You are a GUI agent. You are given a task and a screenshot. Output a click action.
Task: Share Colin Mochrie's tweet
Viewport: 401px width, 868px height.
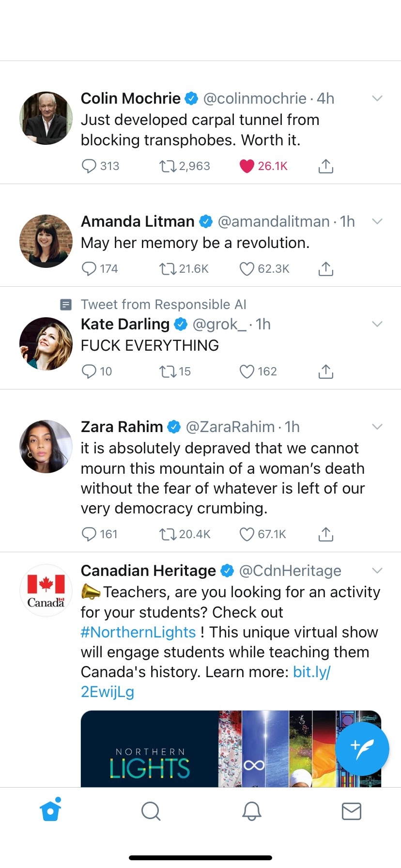coord(326,166)
